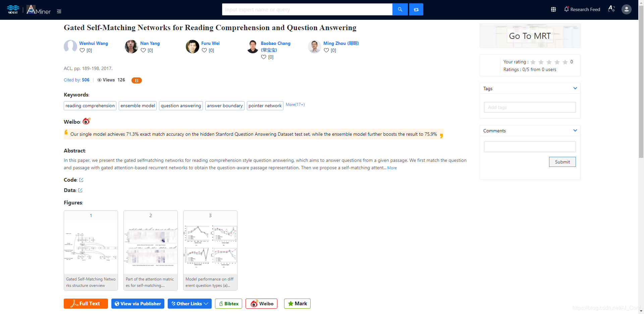The width and height of the screenshot is (644, 314).
Task: Collapse the Comments panel chevron
Action: point(575,130)
